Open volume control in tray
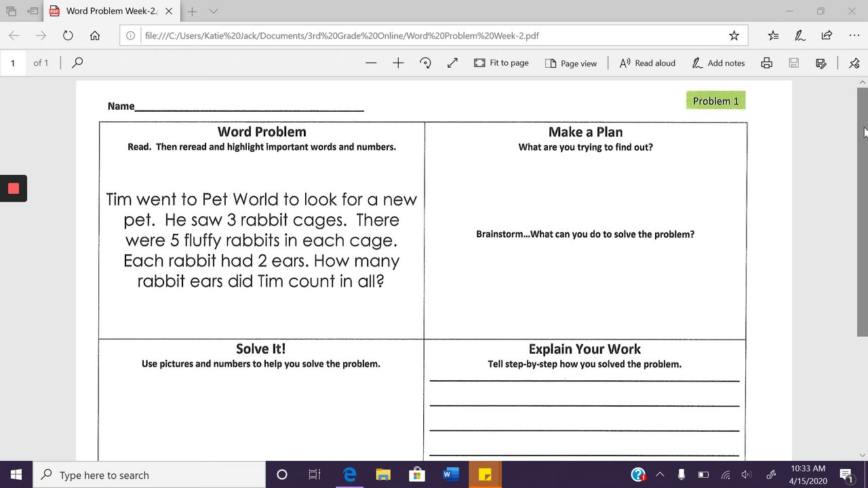Viewport: 868px width, 488px height. coord(747,474)
